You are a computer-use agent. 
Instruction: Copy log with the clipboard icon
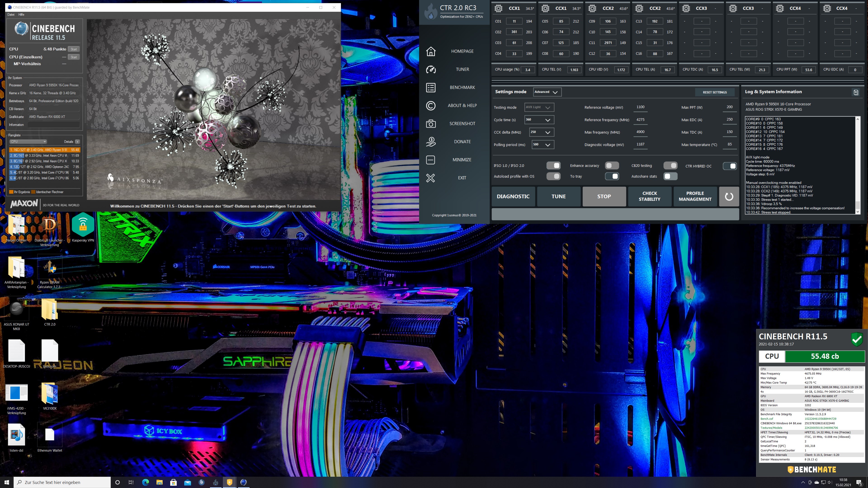point(856,92)
